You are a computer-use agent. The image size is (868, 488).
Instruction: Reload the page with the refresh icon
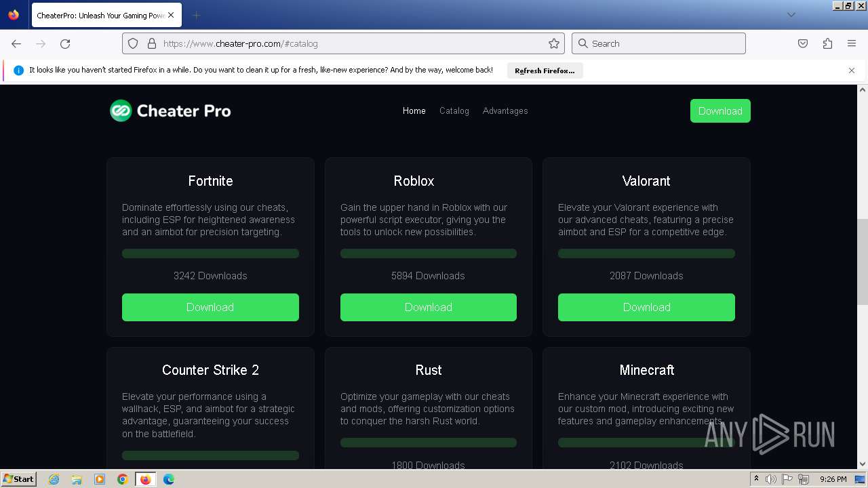tap(65, 43)
